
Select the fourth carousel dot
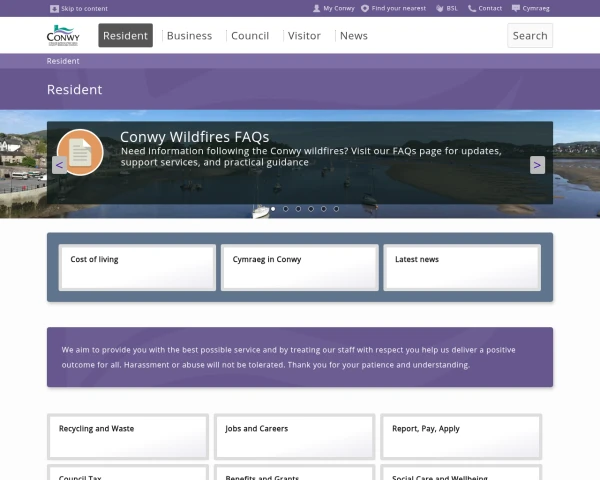pos(311,209)
